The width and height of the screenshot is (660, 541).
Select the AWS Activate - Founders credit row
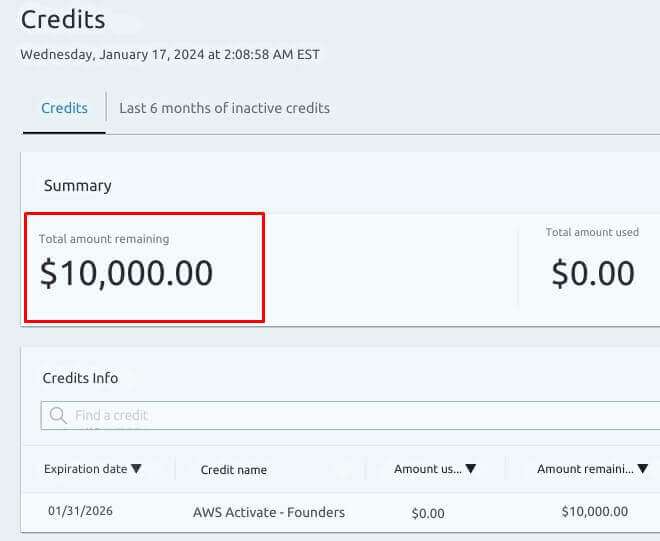[x=268, y=512]
